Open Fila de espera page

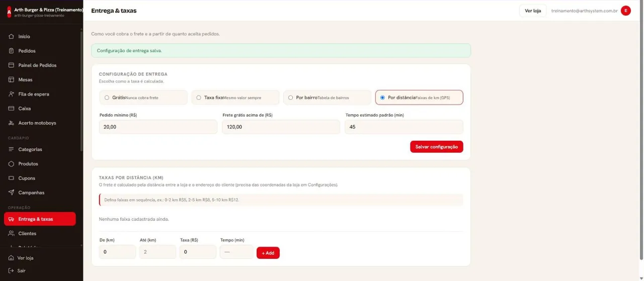pyautogui.click(x=40, y=94)
